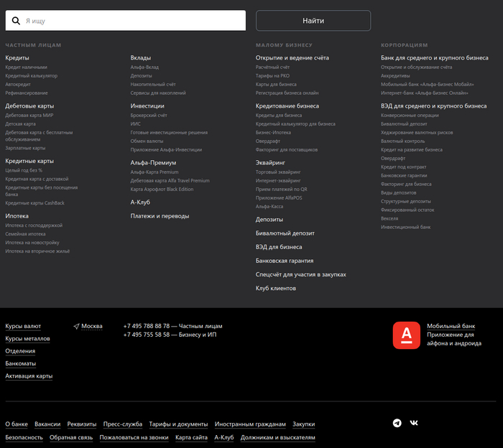Open Бивалютный депозит heading under small business
503x448 pixels.
pos(285,233)
